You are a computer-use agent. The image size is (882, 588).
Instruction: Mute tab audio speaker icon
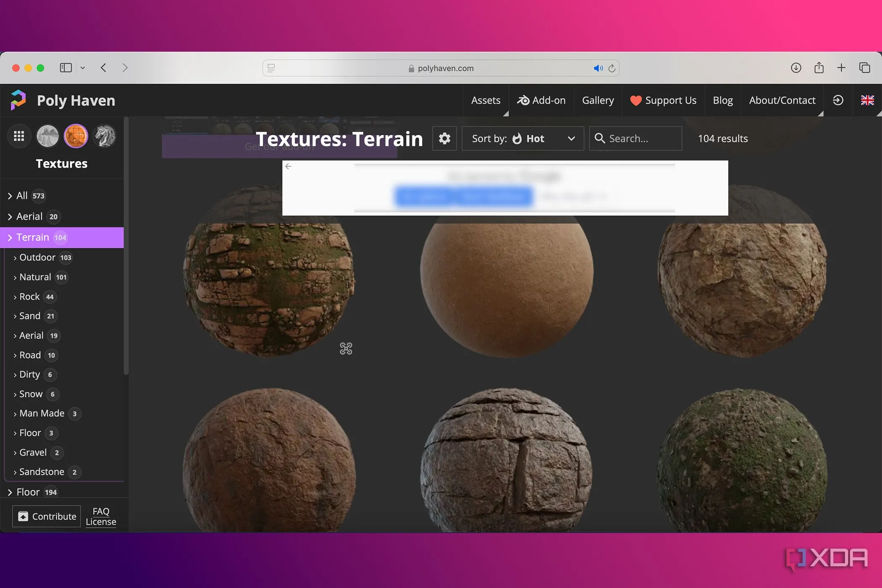pos(598,68)
